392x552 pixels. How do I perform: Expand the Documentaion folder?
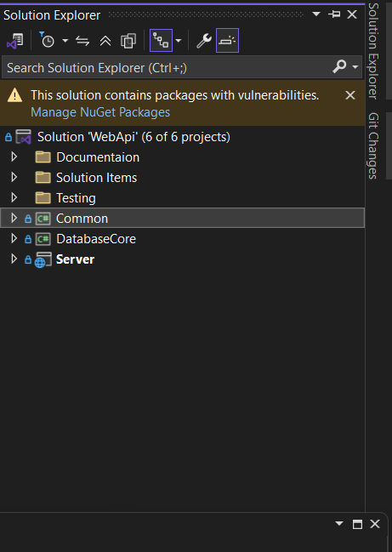(x=14, y=156)
